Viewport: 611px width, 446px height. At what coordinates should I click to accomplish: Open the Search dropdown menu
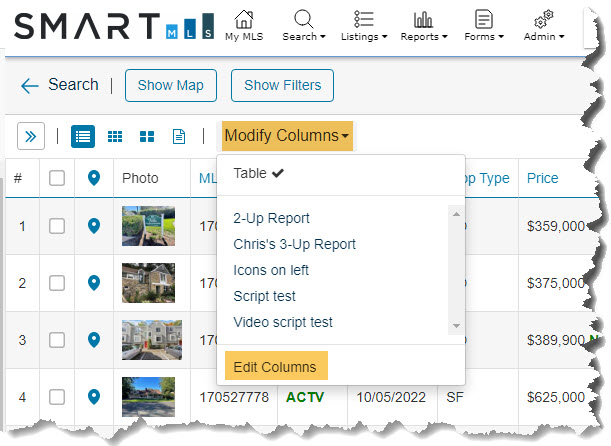304,25
